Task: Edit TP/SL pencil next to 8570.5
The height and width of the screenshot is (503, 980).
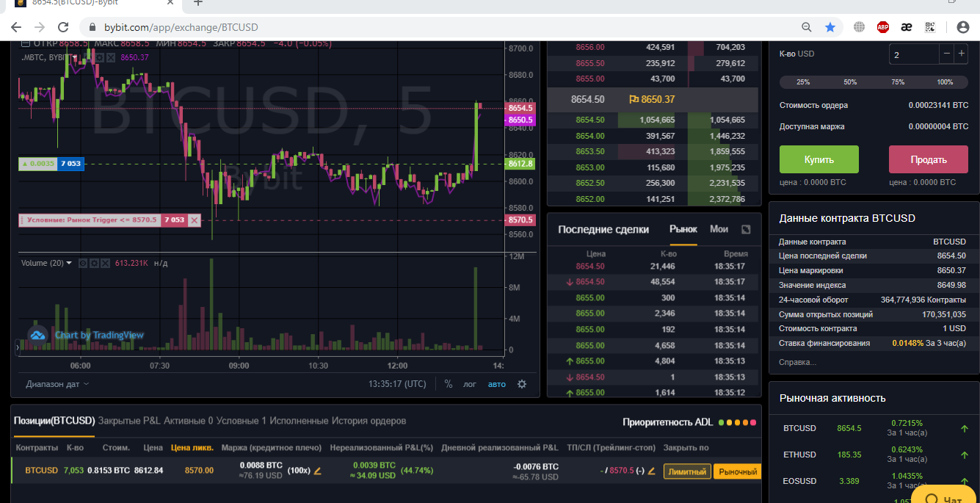Action: pos(651,471)
